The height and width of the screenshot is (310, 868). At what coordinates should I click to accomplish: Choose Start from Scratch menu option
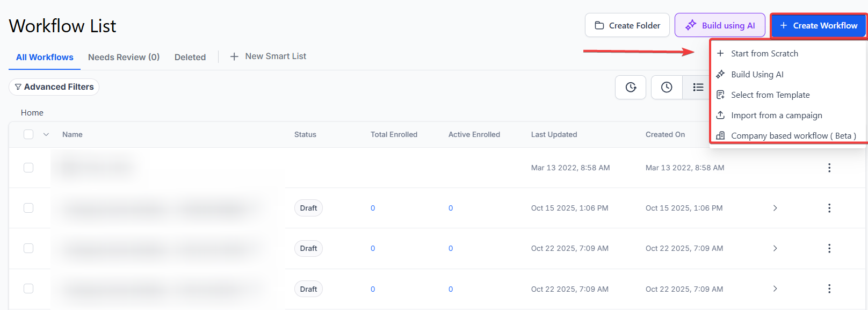coord(764,54)
